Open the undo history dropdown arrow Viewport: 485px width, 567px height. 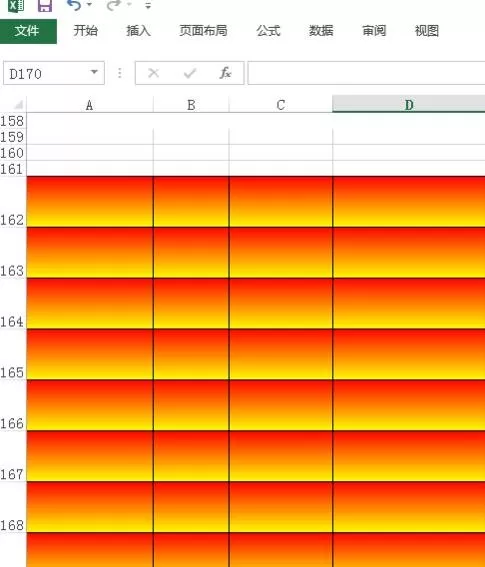pos(89,5)
